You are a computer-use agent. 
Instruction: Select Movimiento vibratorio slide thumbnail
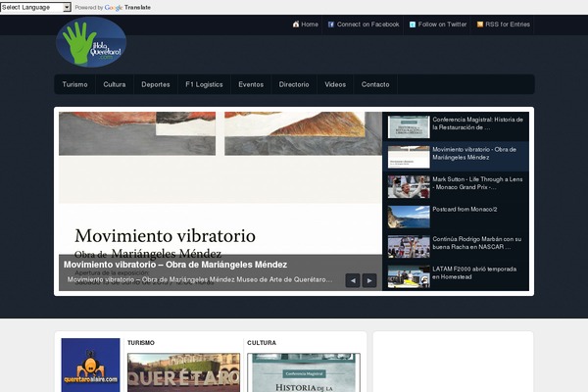(409, 157)
